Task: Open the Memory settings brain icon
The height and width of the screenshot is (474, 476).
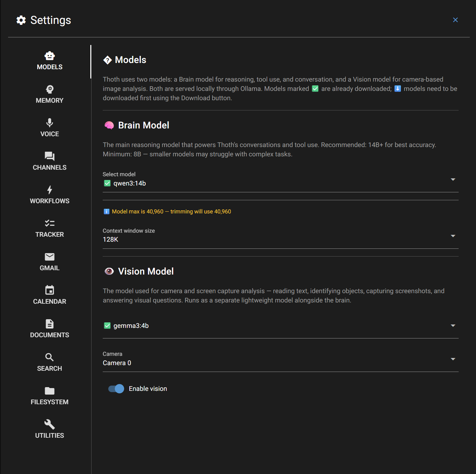Action: [x=50, y=90]
